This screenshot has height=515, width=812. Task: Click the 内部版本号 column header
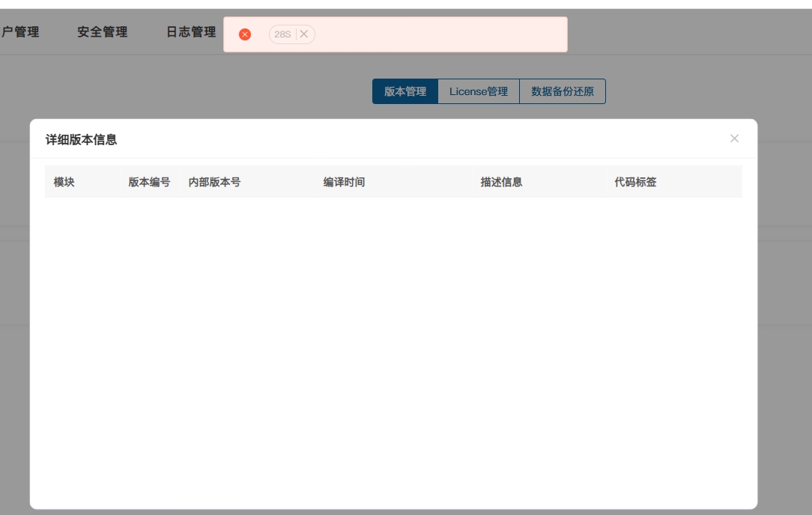[x=214, y=182]
